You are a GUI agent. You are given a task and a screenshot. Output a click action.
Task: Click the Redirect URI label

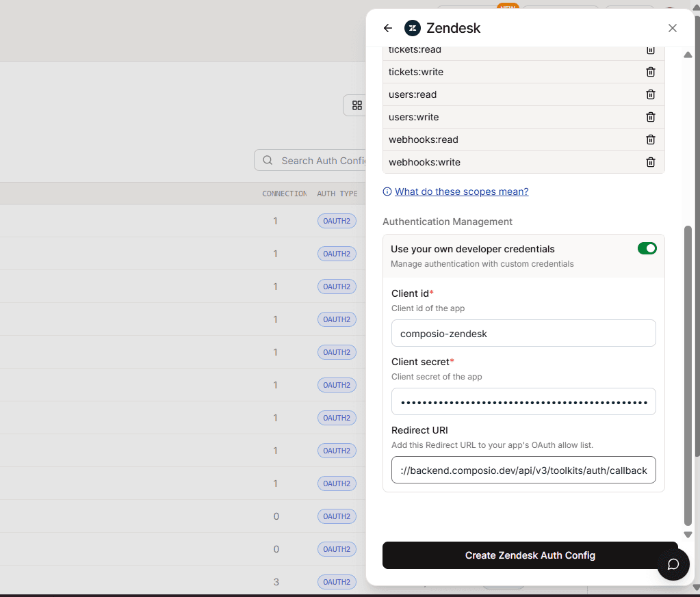[x=419, y=430]
